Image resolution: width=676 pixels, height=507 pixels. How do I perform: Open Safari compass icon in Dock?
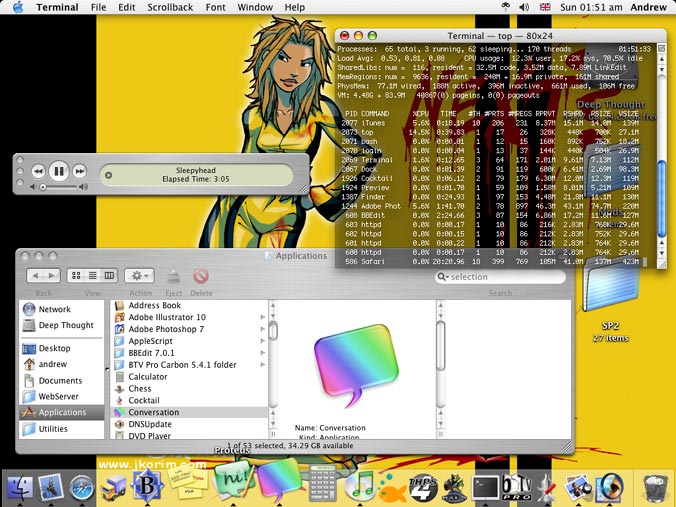tap(81, 488)
